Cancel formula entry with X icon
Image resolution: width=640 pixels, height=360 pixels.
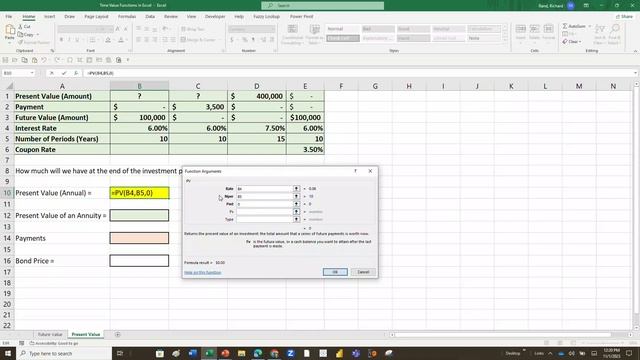click(x=51, y=73)
